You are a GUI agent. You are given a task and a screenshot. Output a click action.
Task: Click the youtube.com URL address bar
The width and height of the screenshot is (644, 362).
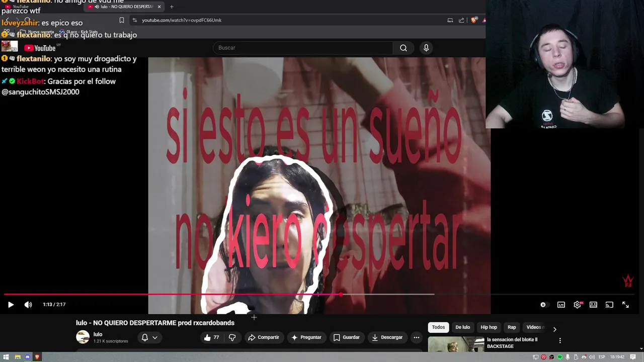[287, 20]
